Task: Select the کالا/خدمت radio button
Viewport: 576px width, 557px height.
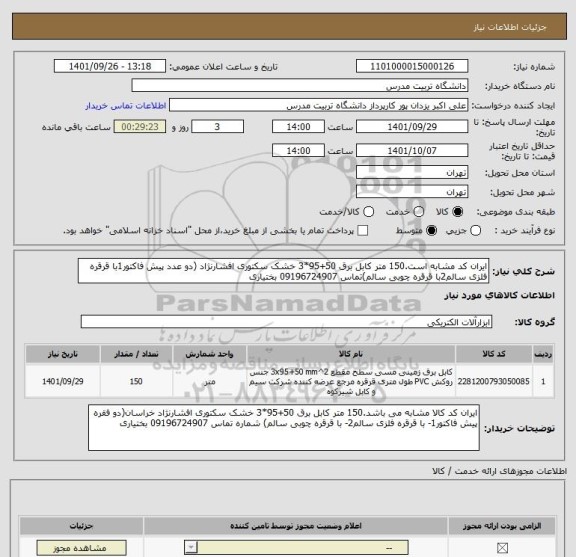Action: (x=368, y=212)
